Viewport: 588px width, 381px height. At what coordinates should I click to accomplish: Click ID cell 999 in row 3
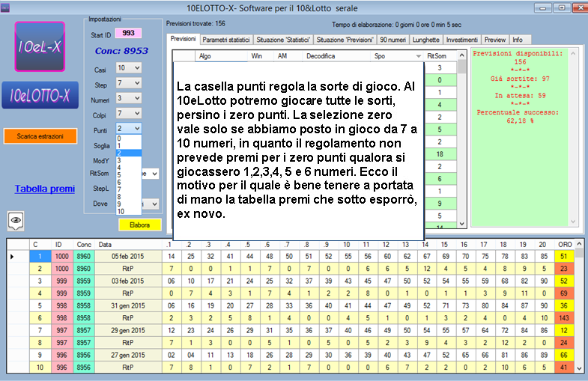click(62, 281)
